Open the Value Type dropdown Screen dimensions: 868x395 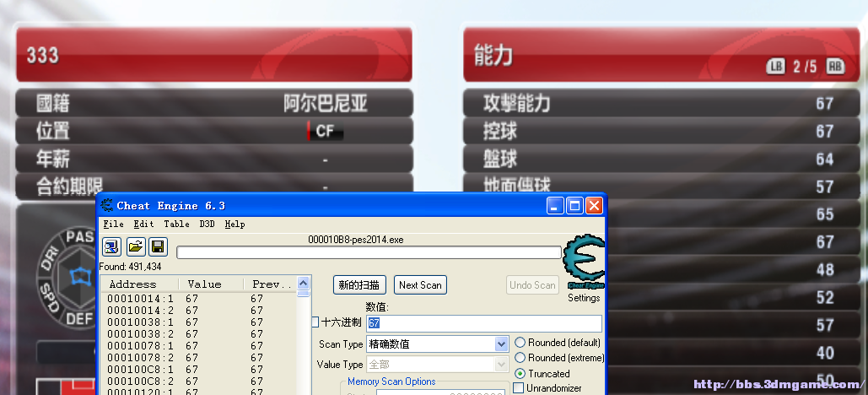click(x=501, y=365)
